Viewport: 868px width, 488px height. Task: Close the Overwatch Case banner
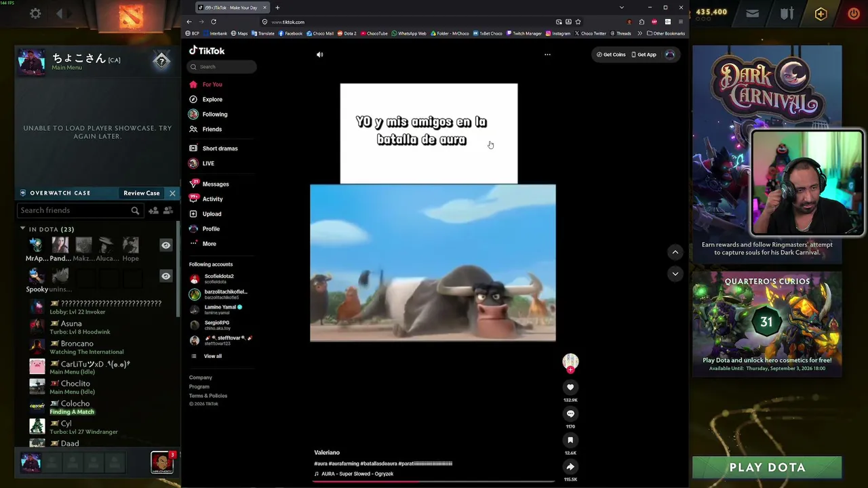click(x=172, y=193)
